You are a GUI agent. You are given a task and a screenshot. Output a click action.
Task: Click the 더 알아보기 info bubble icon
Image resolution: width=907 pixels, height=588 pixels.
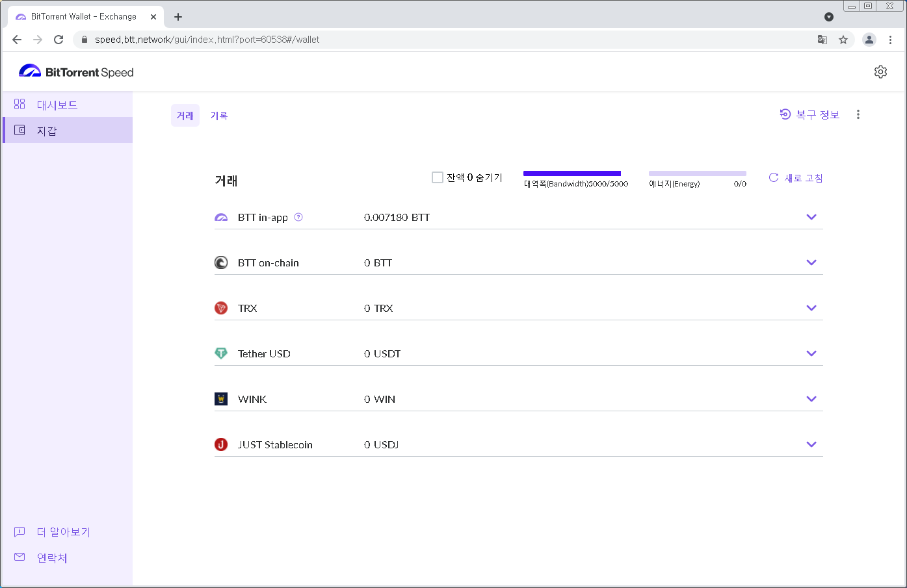[x=20, y=531]
